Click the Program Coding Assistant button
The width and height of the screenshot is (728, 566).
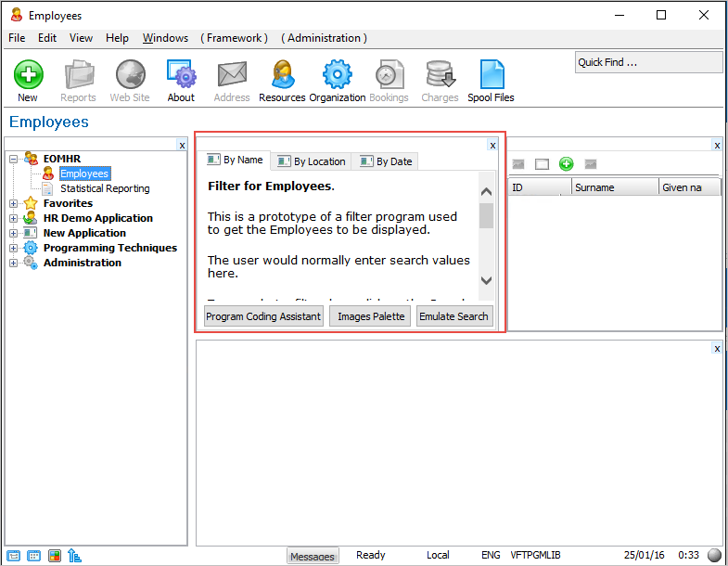(x=263, y=316)
